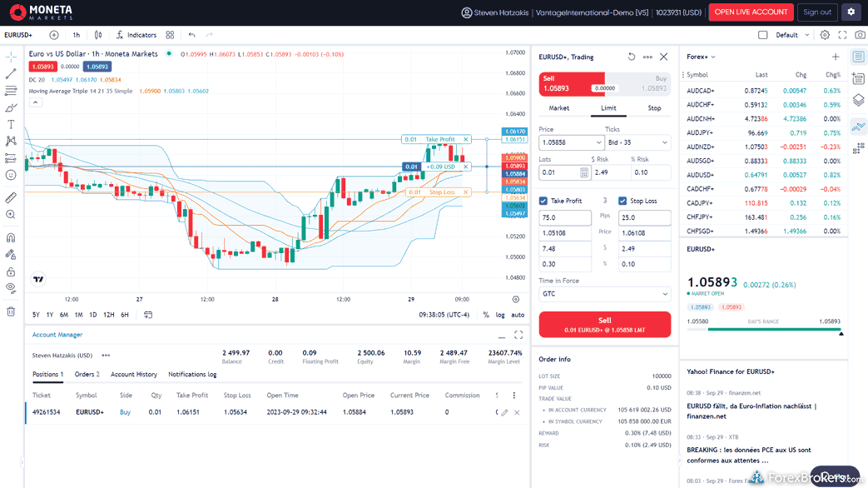Set chart range to 1D
Image resolution: width=868 pixels, height=488 pixels.
(x=93, y=315)
